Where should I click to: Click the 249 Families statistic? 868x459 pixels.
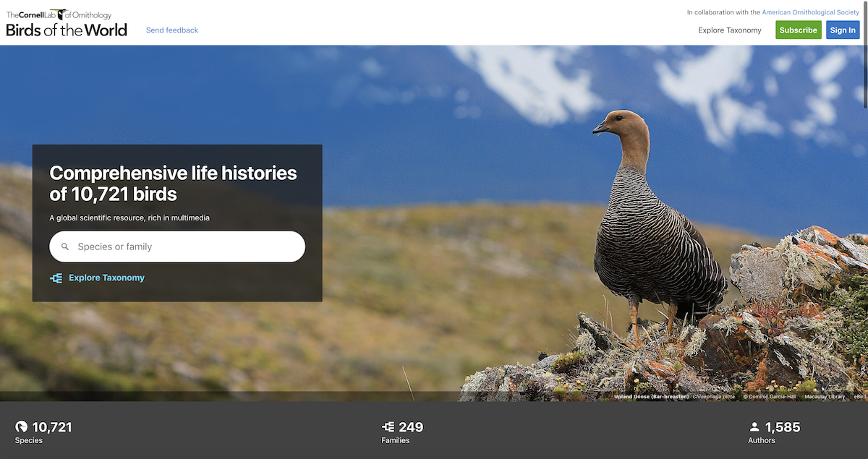click(x=403, y=432)
